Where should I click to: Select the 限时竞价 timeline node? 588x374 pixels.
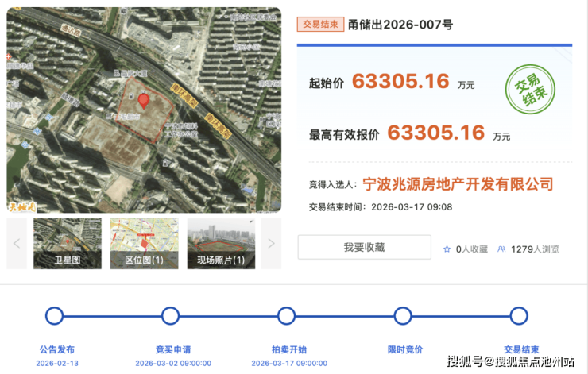402,316
